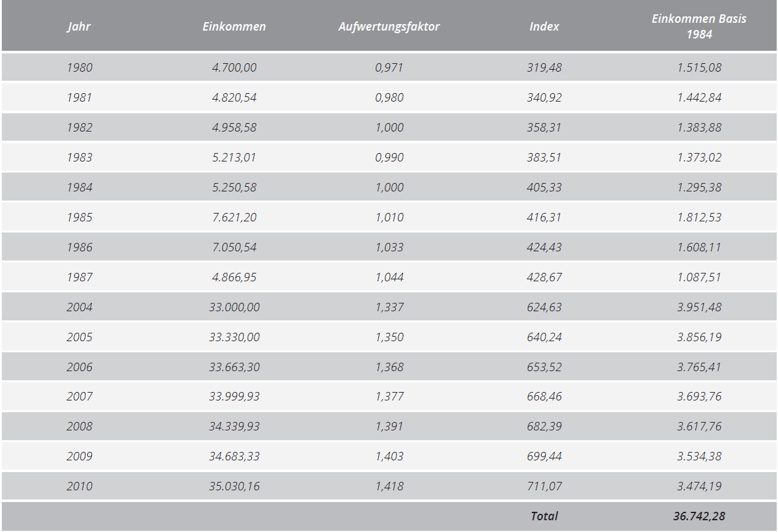The image size is (778, 532).
Task: Select income value 5.213,01
Action: pyautogui.click(x=234, y=158)
